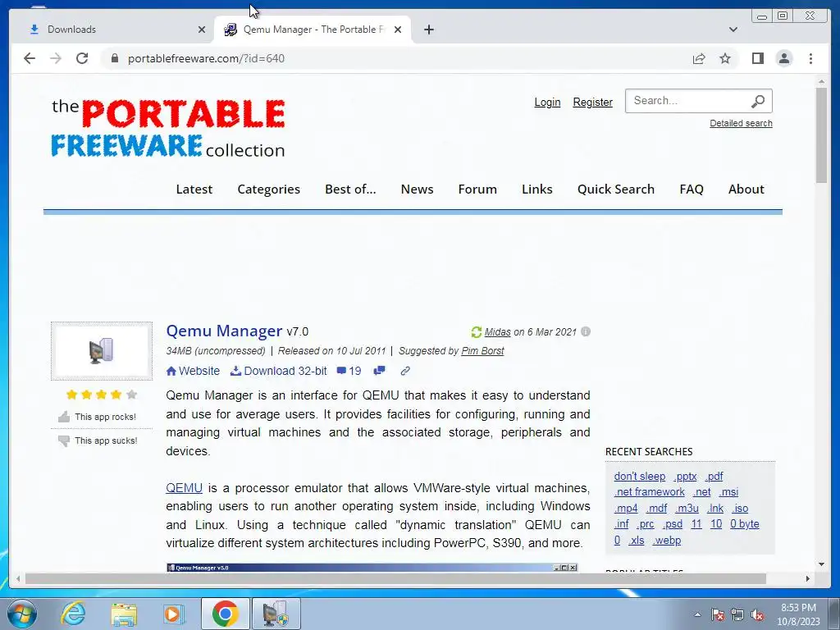Click the gray info icon by date

tap(586, 331)
